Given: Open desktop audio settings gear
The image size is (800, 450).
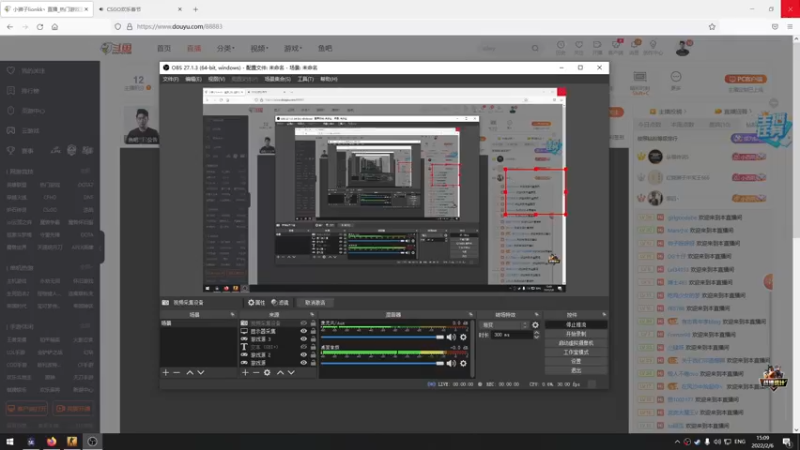Looking at the screenshot, I should point(463,363).
